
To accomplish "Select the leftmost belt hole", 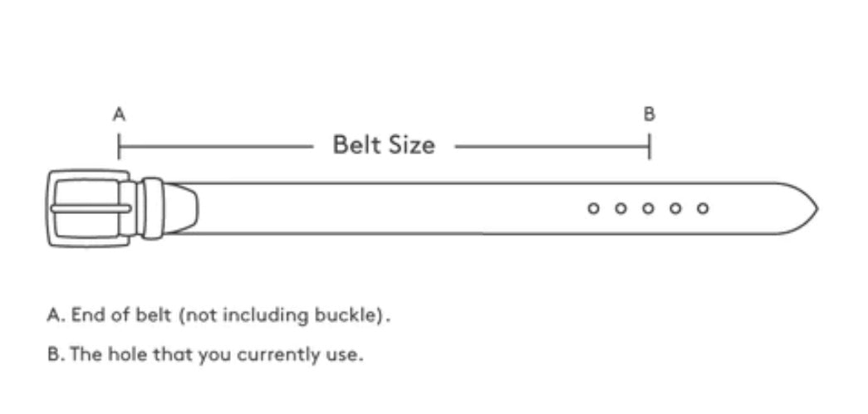I will coord(593,208).
